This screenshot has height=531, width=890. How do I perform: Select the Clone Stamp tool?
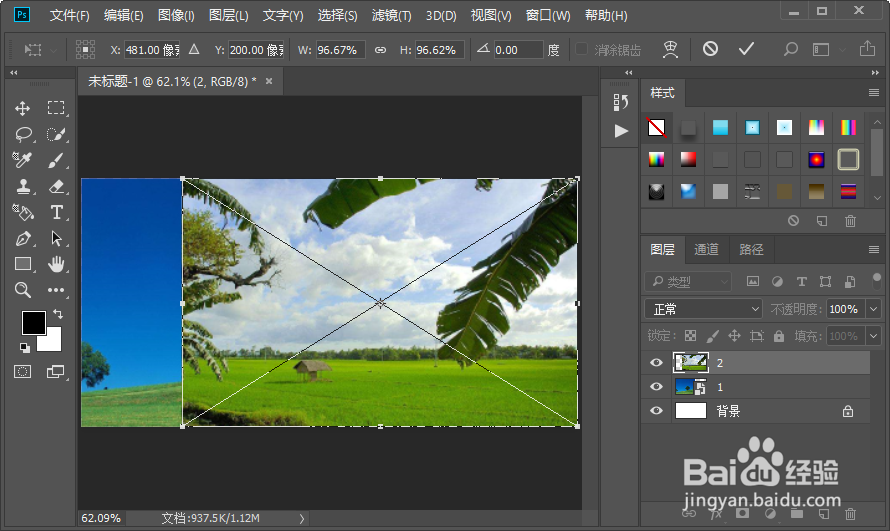click(23, 187)
